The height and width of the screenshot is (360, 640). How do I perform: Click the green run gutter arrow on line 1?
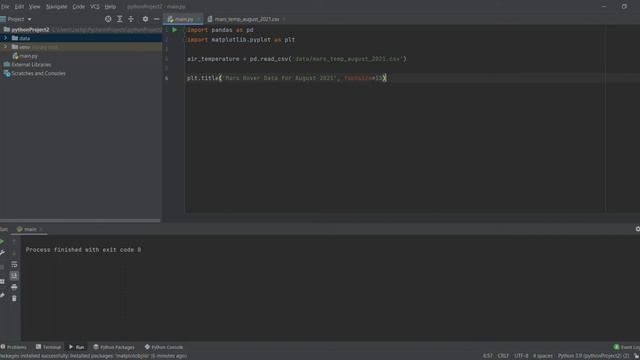[175, 30]
